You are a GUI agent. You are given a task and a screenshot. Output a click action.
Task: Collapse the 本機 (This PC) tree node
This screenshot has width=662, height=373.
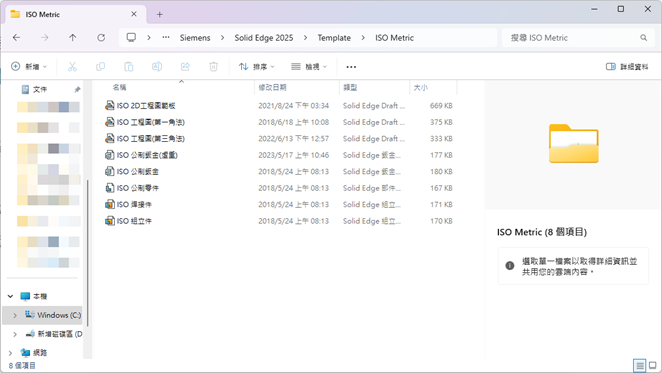coord(11,296)
